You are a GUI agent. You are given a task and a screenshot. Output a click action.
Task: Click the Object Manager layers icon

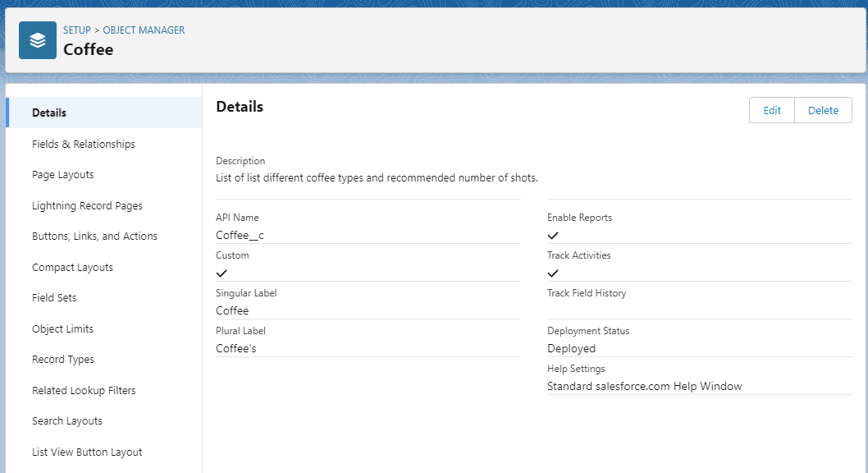point(38,40)
